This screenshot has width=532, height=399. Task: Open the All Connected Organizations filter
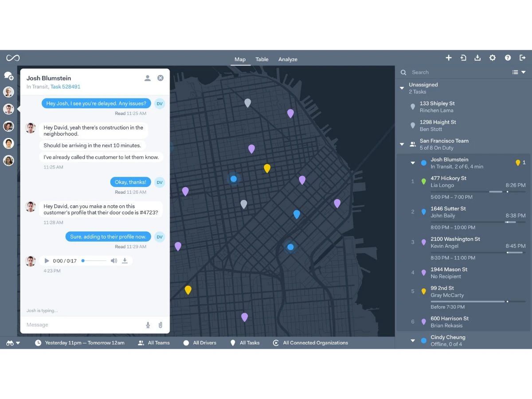coord(310,343)
